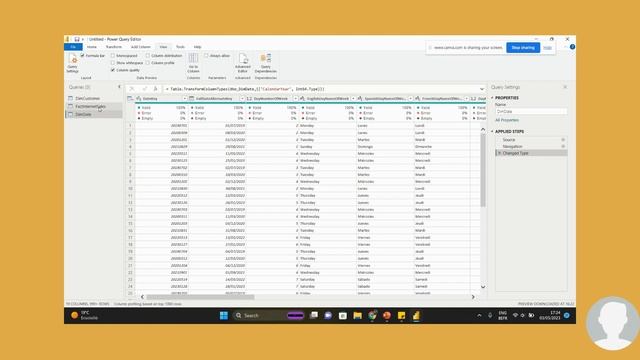The image size is (640, 360).
Task: Open the Sticky Notes taskbar icon
Action: point(402,316)
